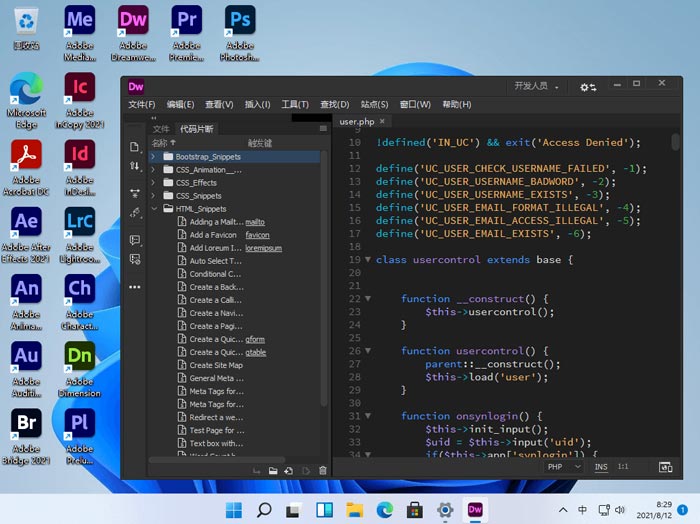Open the 开发人员 workspace dropdown
Viewport: 700px width, 524px height.
tap(536, 86)
